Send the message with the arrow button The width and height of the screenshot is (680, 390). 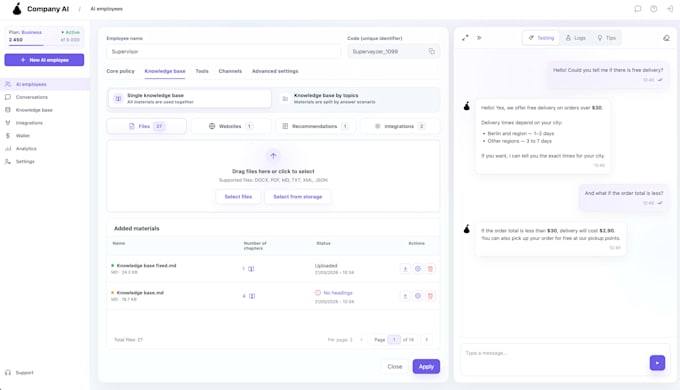[657, 363]
